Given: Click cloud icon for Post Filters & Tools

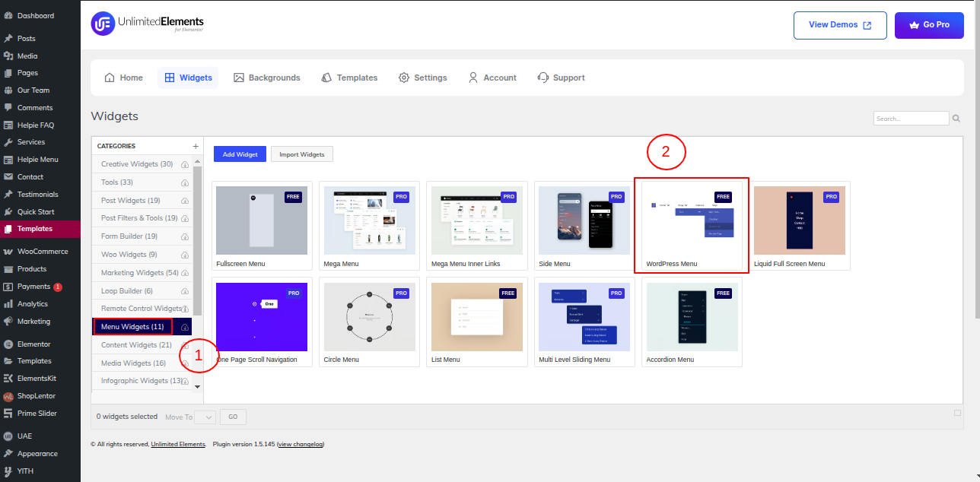Looking at the screenshot, I should (184, 218).
